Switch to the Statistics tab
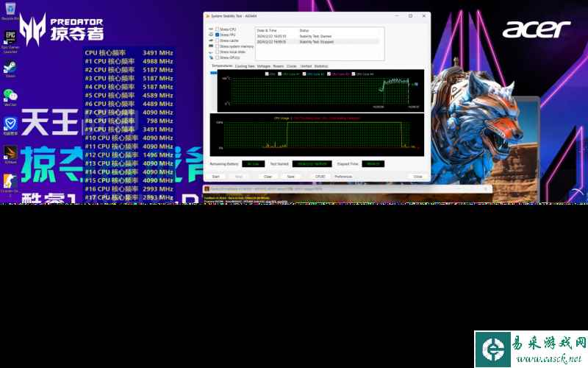Screen dimensions: 588x368 pyautogui.click(x=321, y=66)
